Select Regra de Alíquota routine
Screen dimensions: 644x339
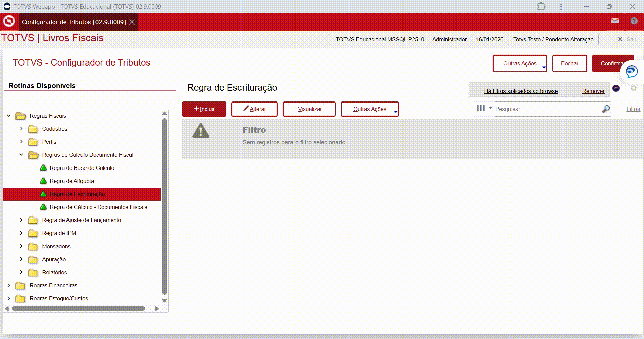pos(72,181)
